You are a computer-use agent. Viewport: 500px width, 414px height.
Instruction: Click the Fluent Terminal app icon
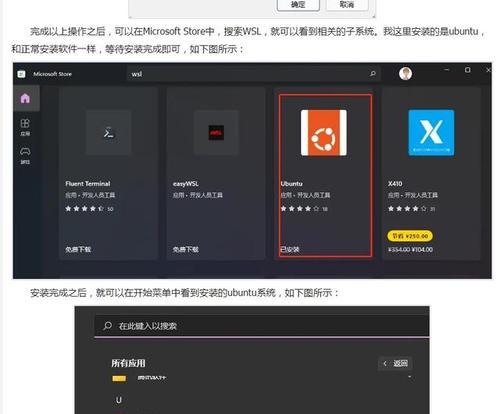point(108,133)
